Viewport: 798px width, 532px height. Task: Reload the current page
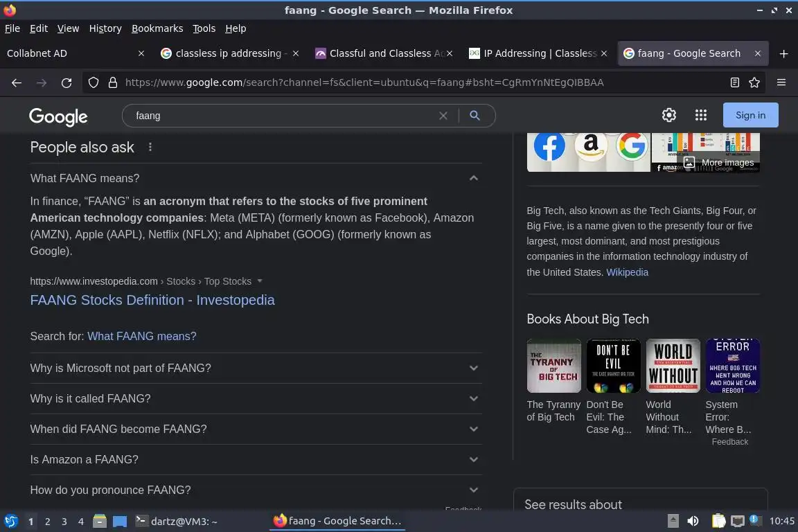pos(66,82)
